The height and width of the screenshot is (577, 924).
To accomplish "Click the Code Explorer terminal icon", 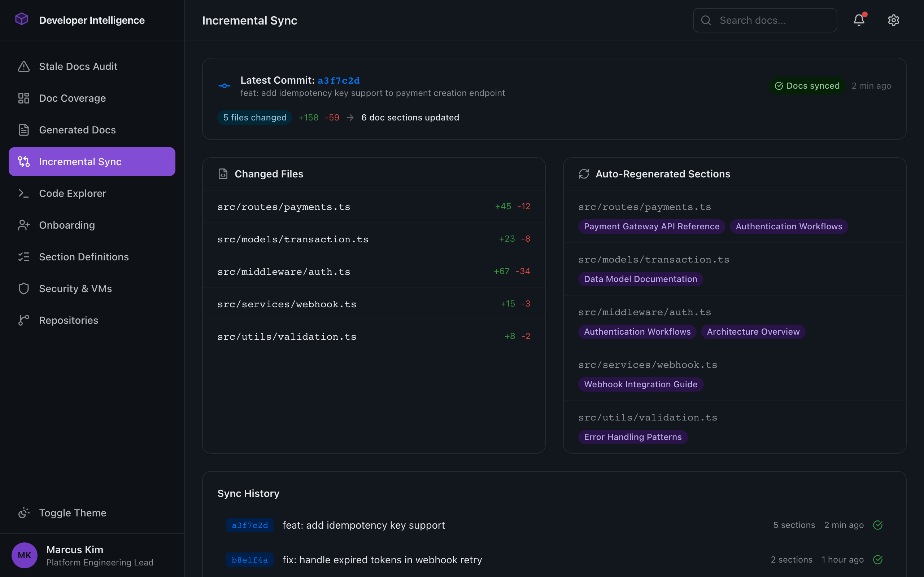I will [x=24, y=193].
